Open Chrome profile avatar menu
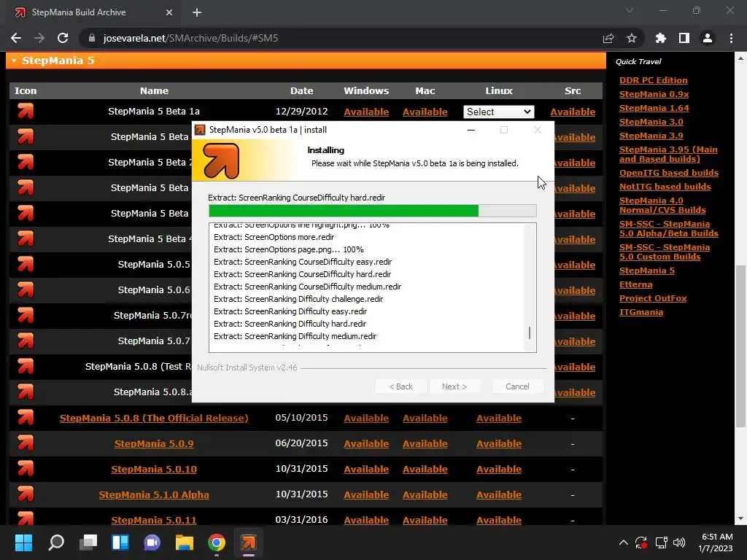The image size is (747, 560). [x=708, y=38]
